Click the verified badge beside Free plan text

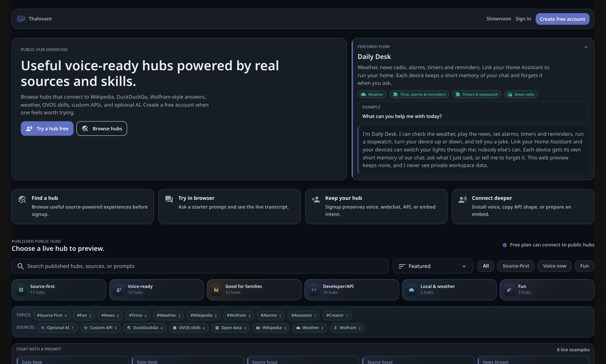point(505,245)
